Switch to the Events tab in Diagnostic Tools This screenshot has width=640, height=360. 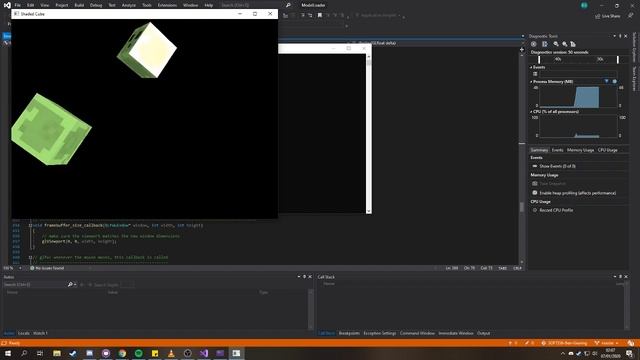pos(557,150)
